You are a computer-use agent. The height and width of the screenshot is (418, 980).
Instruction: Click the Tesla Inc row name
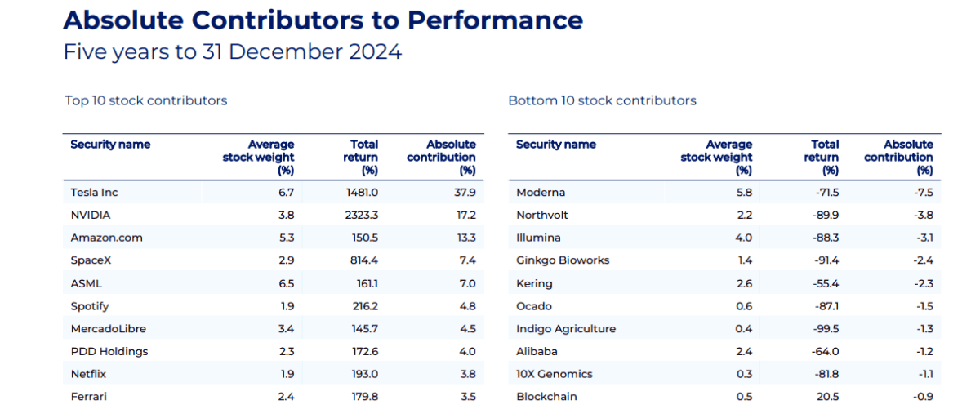coord(94,193)
